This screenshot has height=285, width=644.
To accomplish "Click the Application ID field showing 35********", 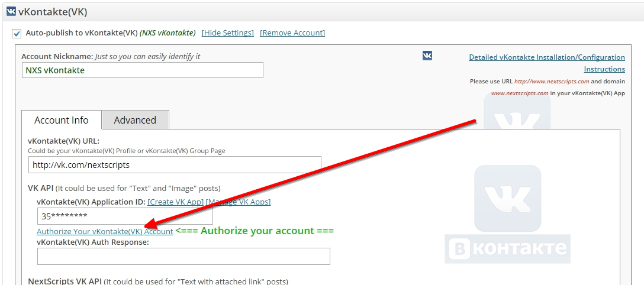I will tap(125, 216).
